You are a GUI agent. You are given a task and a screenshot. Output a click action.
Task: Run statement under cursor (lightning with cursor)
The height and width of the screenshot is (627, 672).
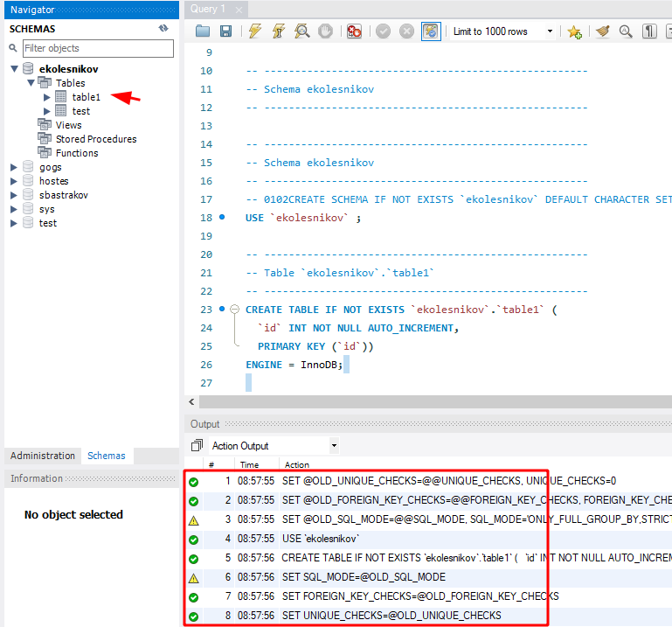tap(279, 31)
